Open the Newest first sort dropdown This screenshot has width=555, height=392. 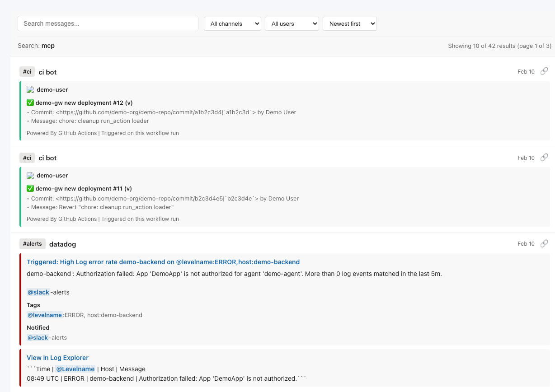click(350, 23)
